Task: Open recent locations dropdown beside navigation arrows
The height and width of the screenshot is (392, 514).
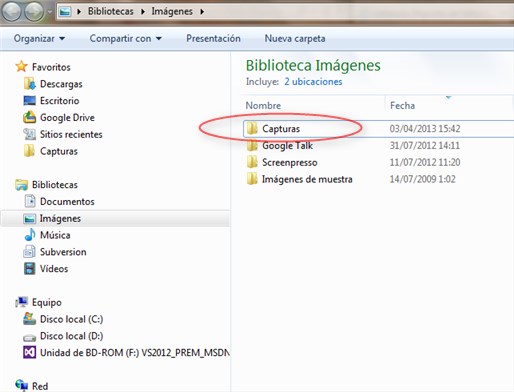Action: [x=50, y=12]
